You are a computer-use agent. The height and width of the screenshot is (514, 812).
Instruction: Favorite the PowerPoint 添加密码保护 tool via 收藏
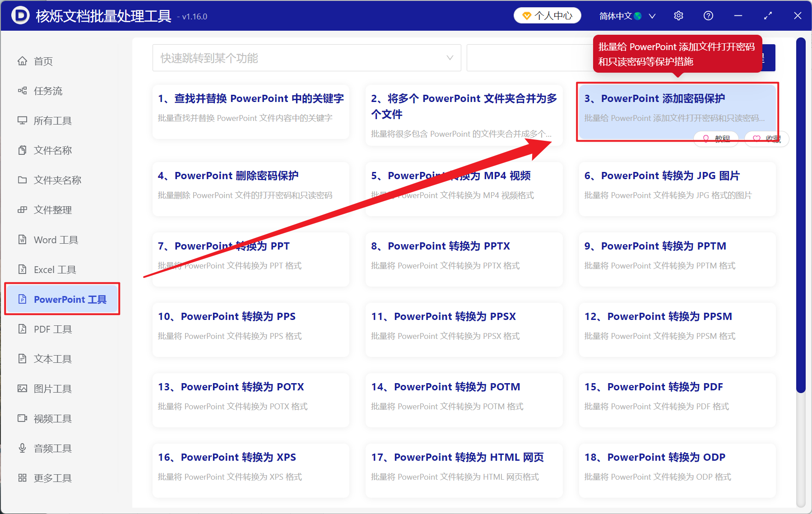click(766, 139)
